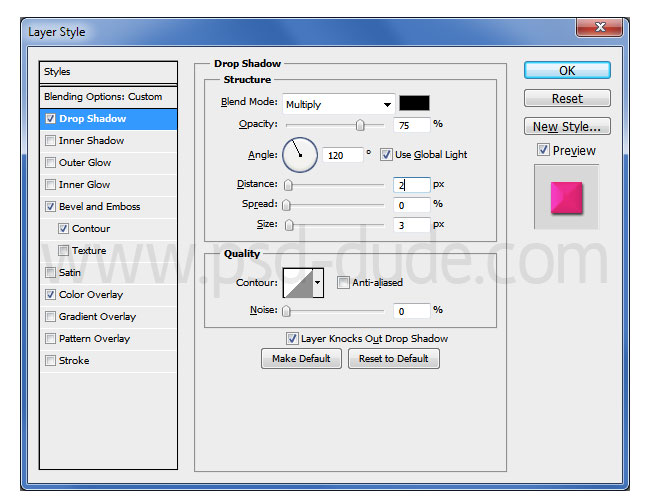This screenshot has width=650, height=504.
Task: Open the Inner Shadow settings label
Action: click(91, 141)
